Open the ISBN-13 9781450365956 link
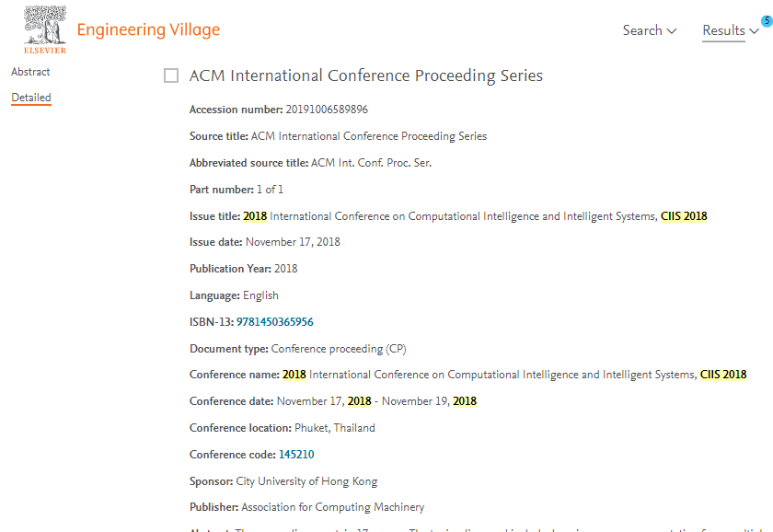Image resolution: width=773 pixels, height=532 pixels. (x=274, y=322)
